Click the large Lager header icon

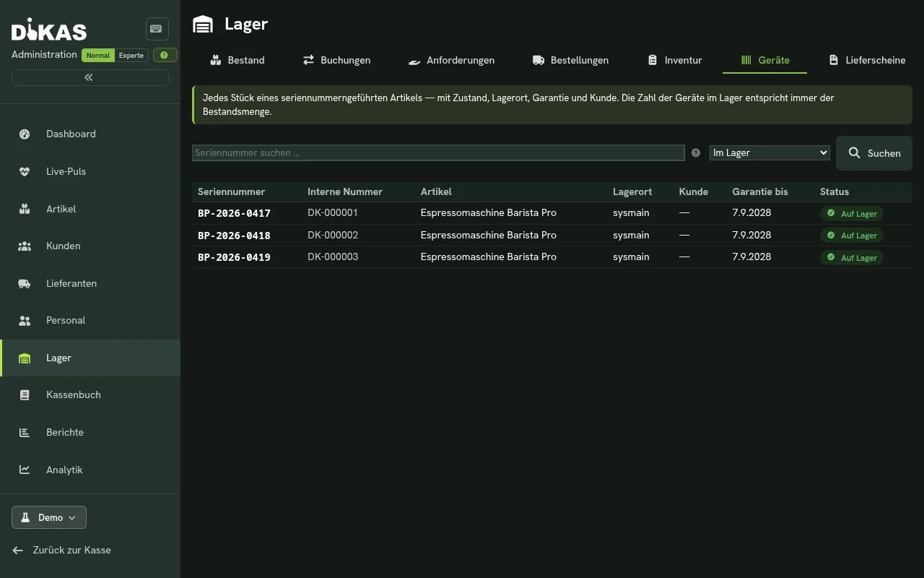pos(203,25)
